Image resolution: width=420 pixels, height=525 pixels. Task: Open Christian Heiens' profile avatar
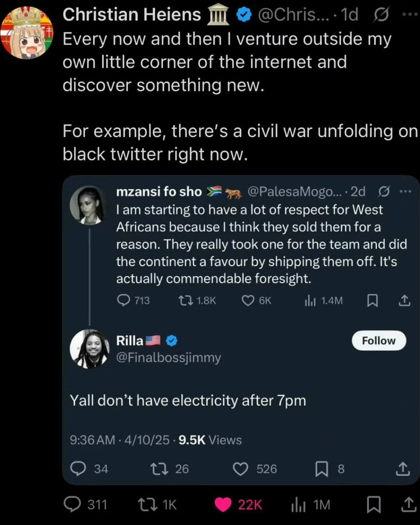pos(27,33)
